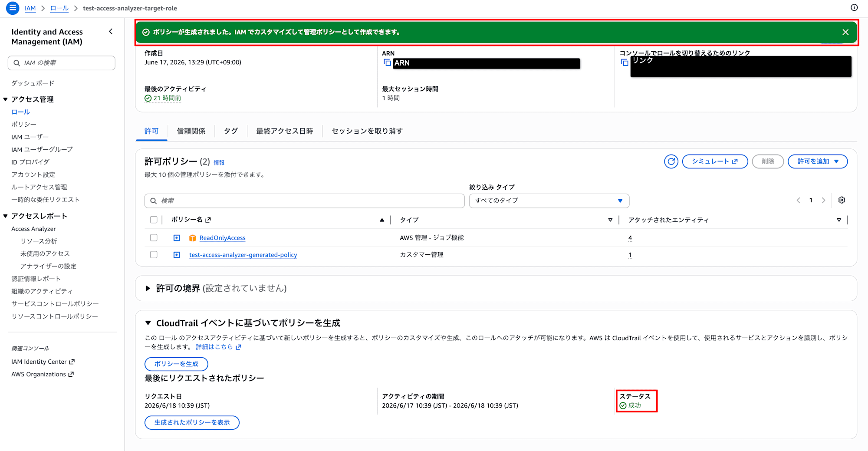
Task: Click the Simulate button
Action: [x=715, y=161]
